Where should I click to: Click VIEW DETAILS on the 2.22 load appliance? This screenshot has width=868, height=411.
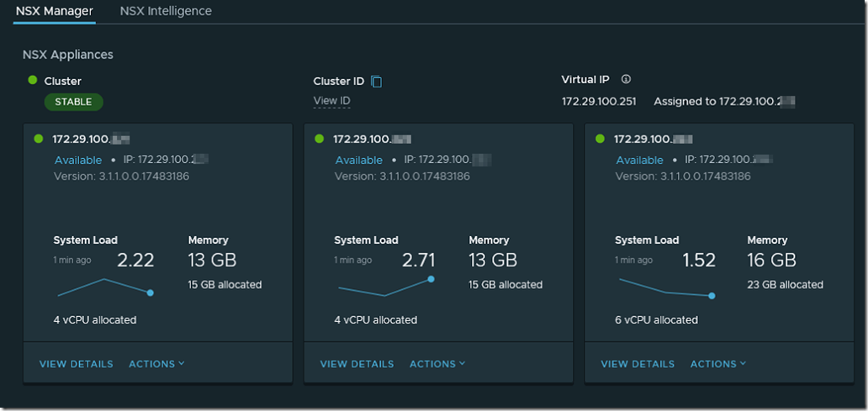click(77, 364)
